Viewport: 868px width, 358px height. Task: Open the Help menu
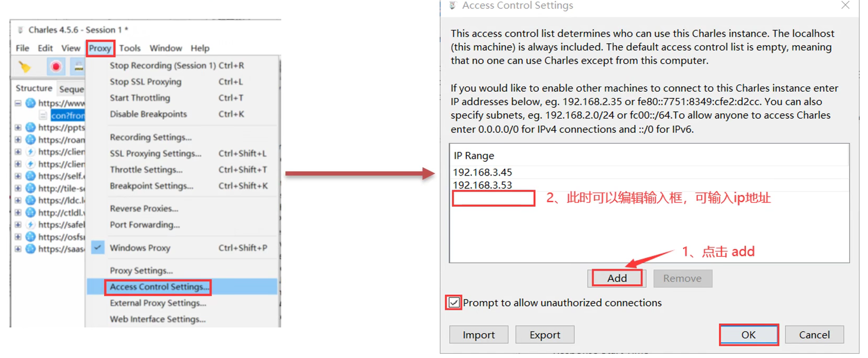point(200,48)
